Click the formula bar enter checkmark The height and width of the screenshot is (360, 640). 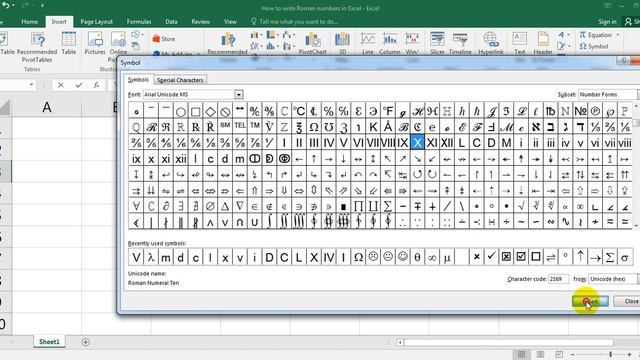point(79,85)
